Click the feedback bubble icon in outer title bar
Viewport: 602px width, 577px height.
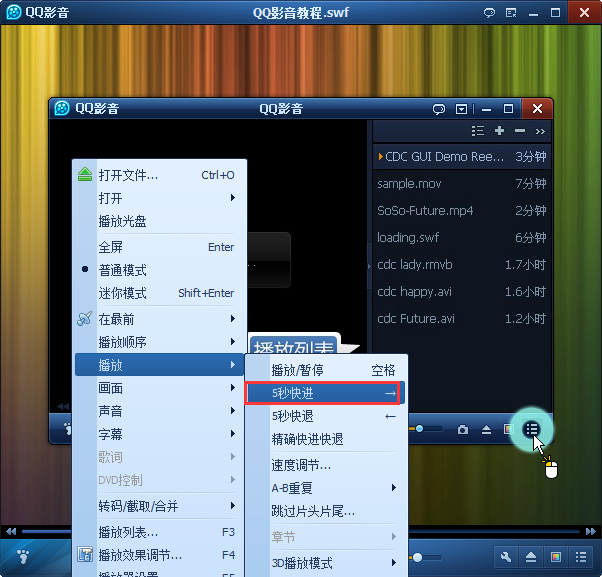click(x=489, y=13)
